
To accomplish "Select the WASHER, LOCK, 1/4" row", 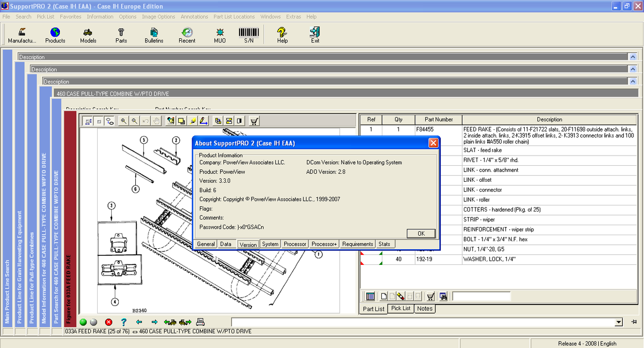I will (x=498, y=259).
